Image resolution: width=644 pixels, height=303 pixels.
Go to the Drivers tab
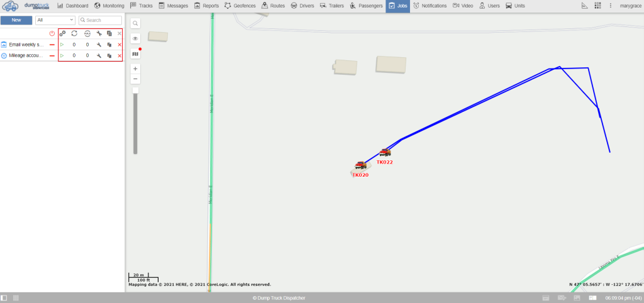tap(303, 6)
